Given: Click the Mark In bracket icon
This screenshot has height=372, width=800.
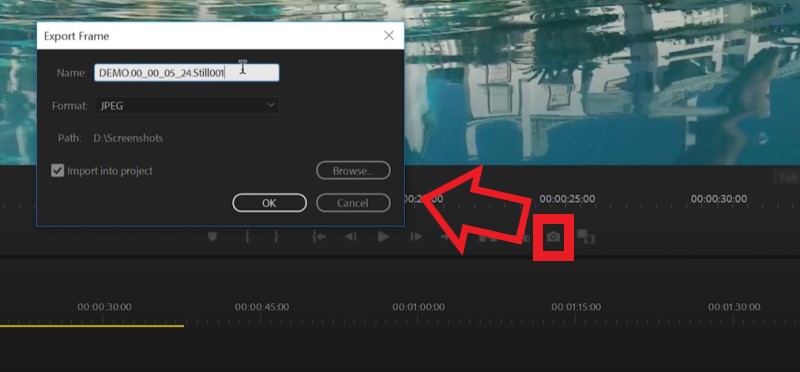Looking at the screenshot, I should pyautogui.click(x=247, y=237).
